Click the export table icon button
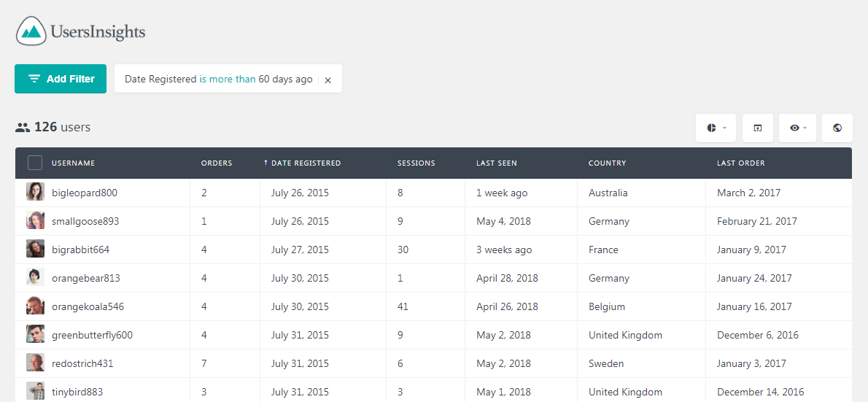This screenshot has height=402, width=868. click(758, 128)
